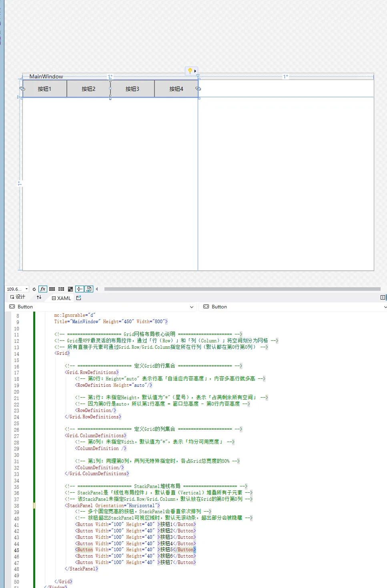Select 按钮3 in the designer
Screen dimensions: 387x588
coord(132,89)
